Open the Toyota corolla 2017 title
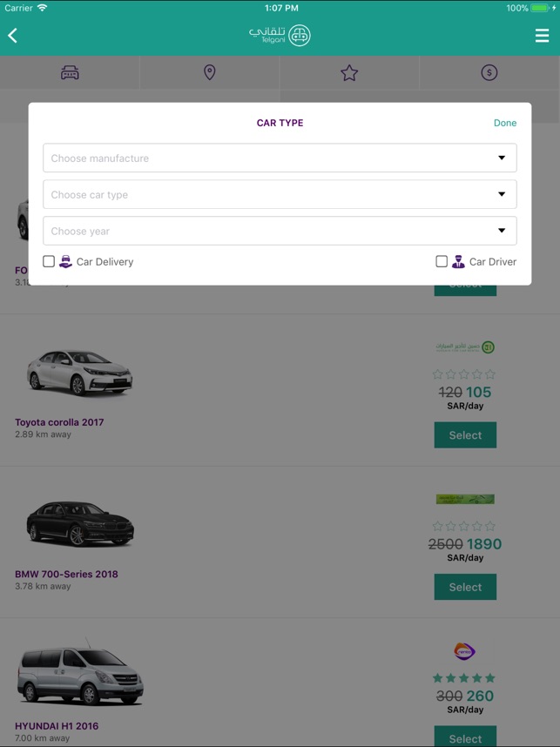Image resolution: width=560 pixels, height=747 pixels. (x=59, y=422)
